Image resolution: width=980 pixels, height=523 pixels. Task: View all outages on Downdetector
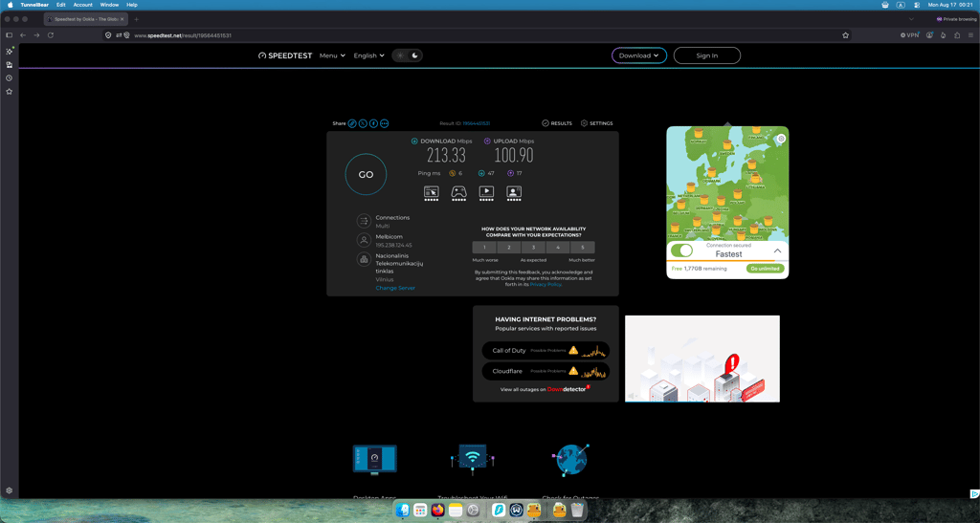coord(545,389)
